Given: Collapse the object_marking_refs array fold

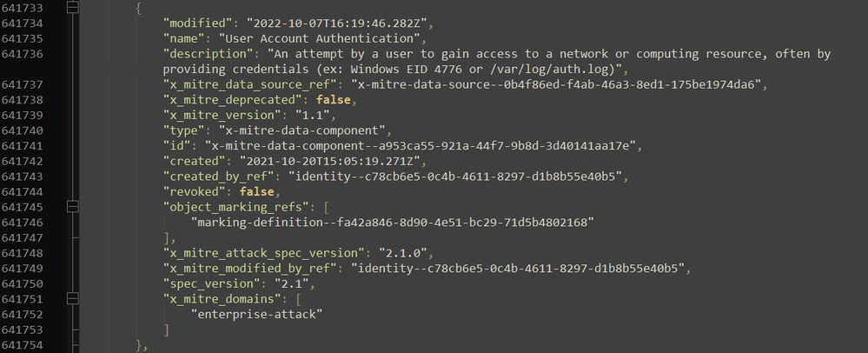Looking at the screenshot, I should pyautogui.click(x=72, y=206).
